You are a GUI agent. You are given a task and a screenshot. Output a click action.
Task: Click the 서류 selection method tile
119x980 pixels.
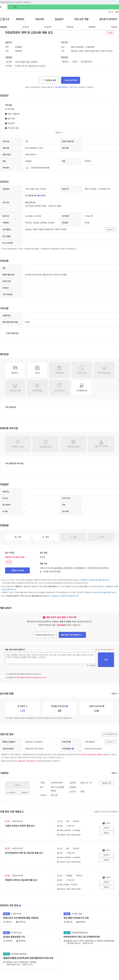(18, 537)
